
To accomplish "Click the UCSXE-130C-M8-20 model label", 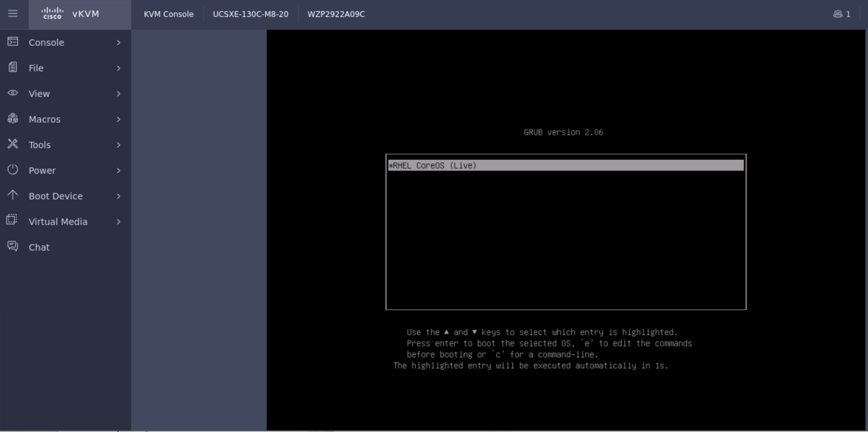I will (250, 14).
